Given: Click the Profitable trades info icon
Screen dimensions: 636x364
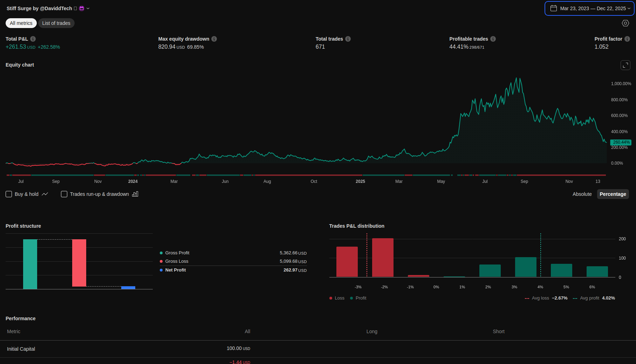Looking at the screenshot, I should (493, 39).
